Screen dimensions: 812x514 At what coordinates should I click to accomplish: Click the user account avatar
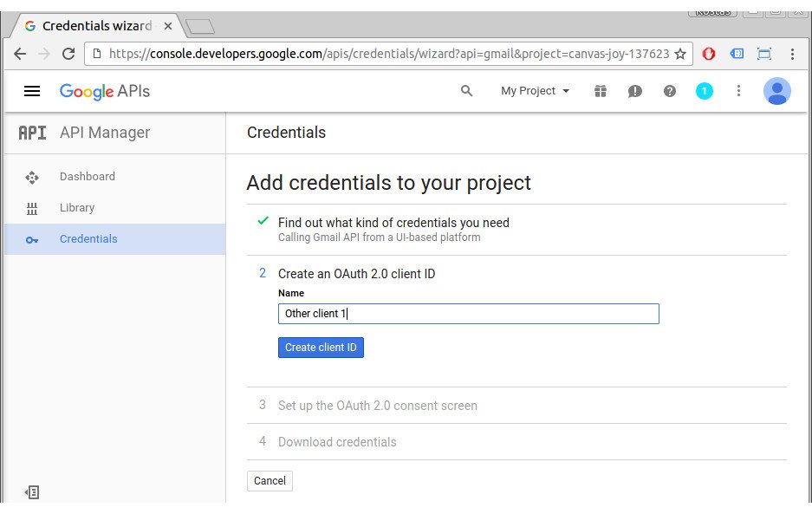coord(776,91)
